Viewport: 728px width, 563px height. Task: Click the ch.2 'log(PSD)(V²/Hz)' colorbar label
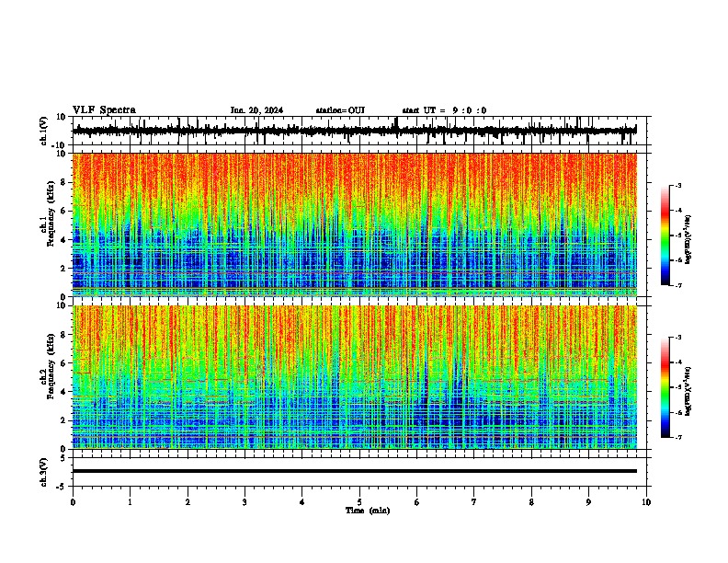click(688, 391)
